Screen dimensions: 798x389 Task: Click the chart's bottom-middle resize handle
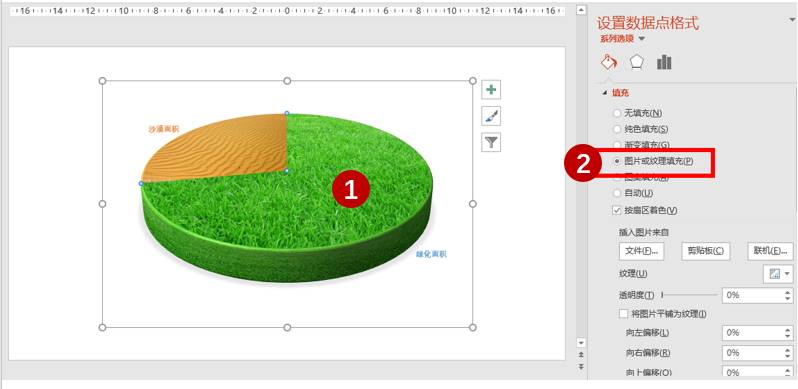click(x=287, y=327)
